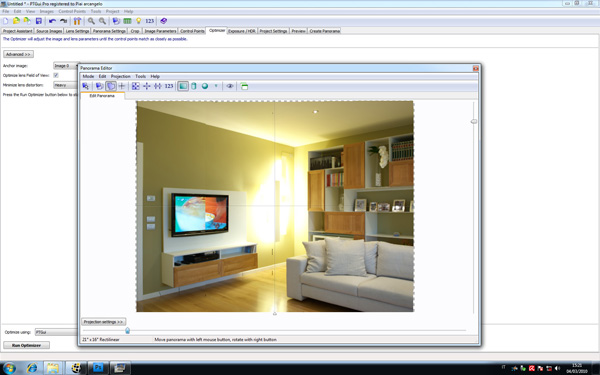Click the horizontal field of view slider handle
The height and width of the screenshot is (375, 600).
127,330
